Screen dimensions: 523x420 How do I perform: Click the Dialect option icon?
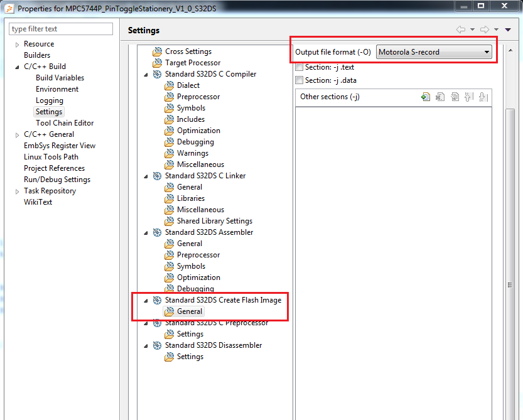[170, 85]
